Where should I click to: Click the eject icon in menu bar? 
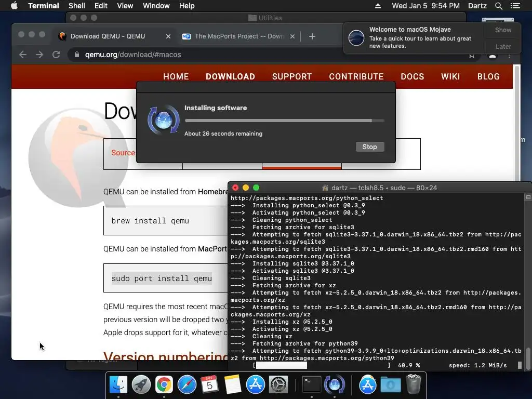point(378,6)
